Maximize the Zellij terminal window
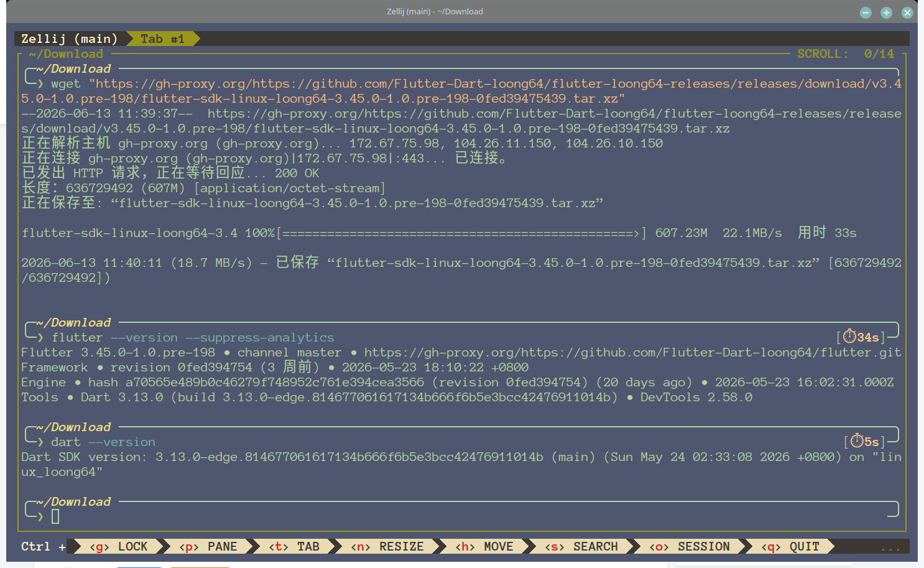The width and height of the screenshot is (924, 568). click(886, 12)
